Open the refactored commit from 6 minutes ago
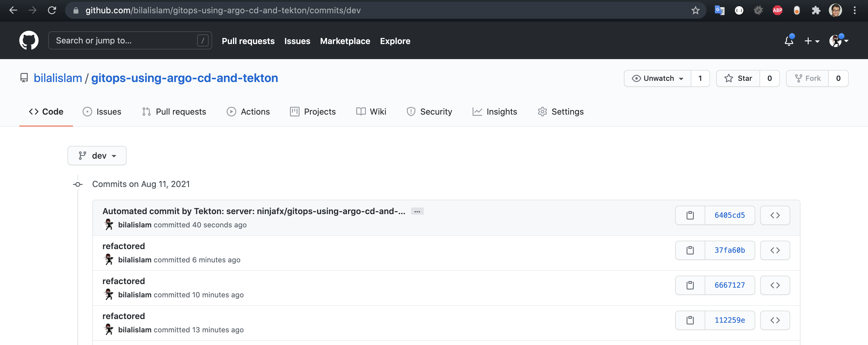The height and width of the screenshot is (345, 868). pyautogui.click(x=124, y=246)
